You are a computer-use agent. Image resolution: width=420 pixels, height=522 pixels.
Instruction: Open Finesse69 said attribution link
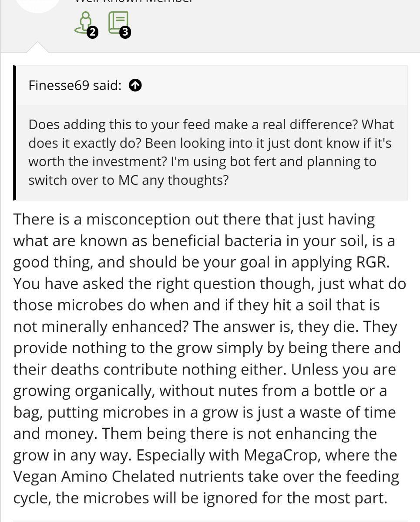tap(75, 86)
